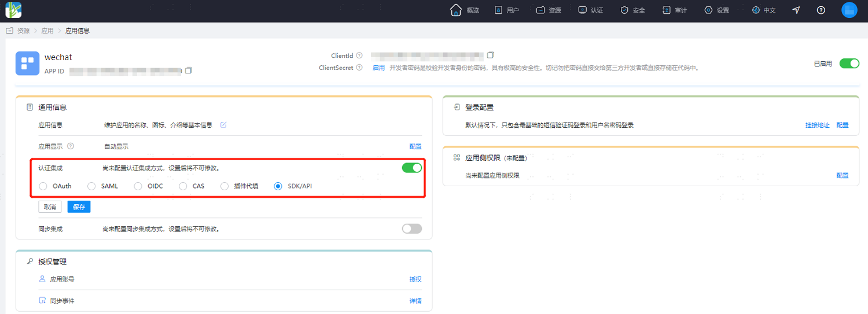
Task: Navigate to 应用 in the breadcrumb
Action: click(47, 31)
